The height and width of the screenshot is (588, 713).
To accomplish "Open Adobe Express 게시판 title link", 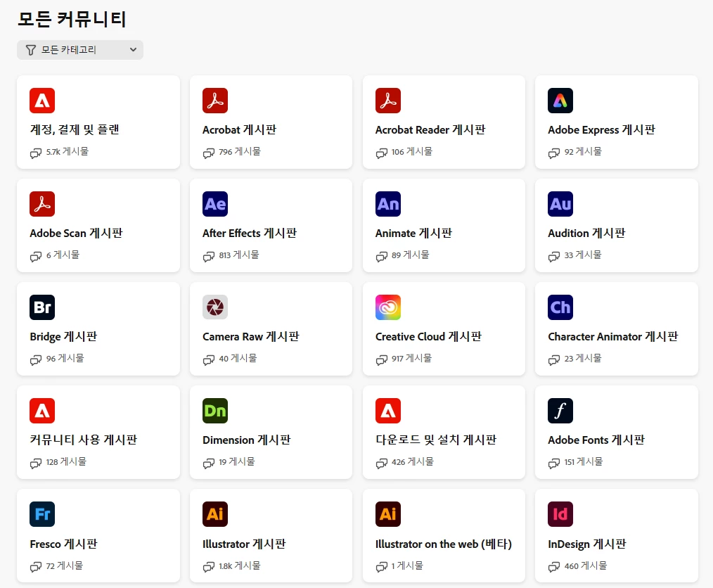I will click(x=601, y=129).
